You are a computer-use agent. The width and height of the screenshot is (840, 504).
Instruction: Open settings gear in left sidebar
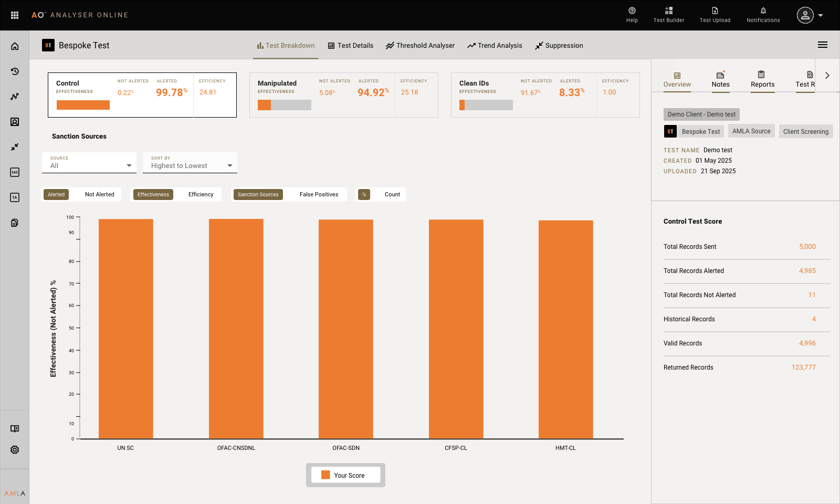click(15, 450)
